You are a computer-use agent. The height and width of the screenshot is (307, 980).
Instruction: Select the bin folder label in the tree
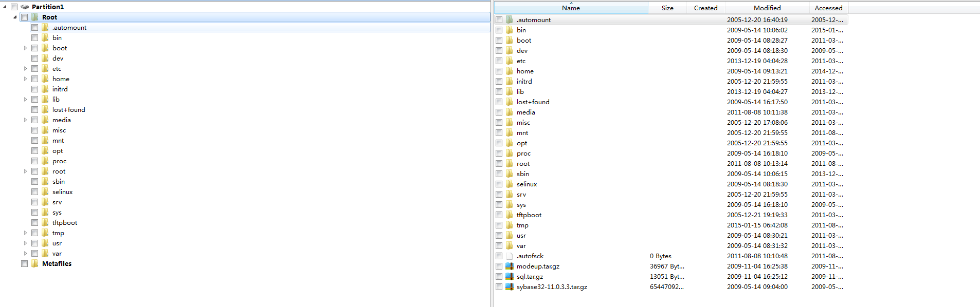[57, 37]
